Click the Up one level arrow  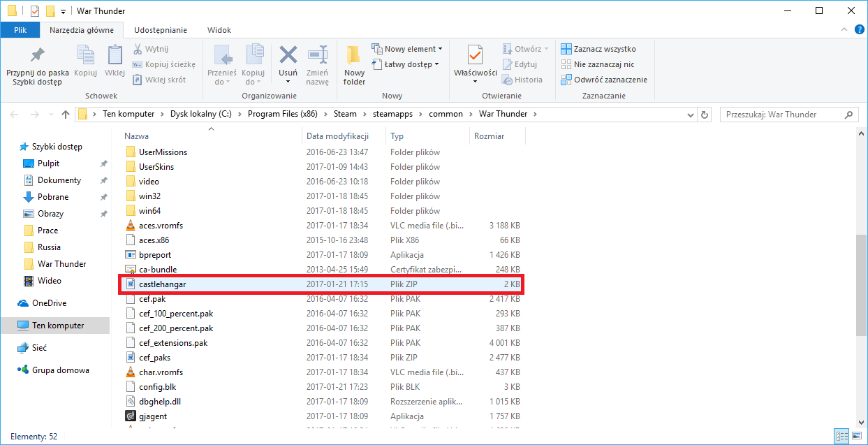(66, 115)
